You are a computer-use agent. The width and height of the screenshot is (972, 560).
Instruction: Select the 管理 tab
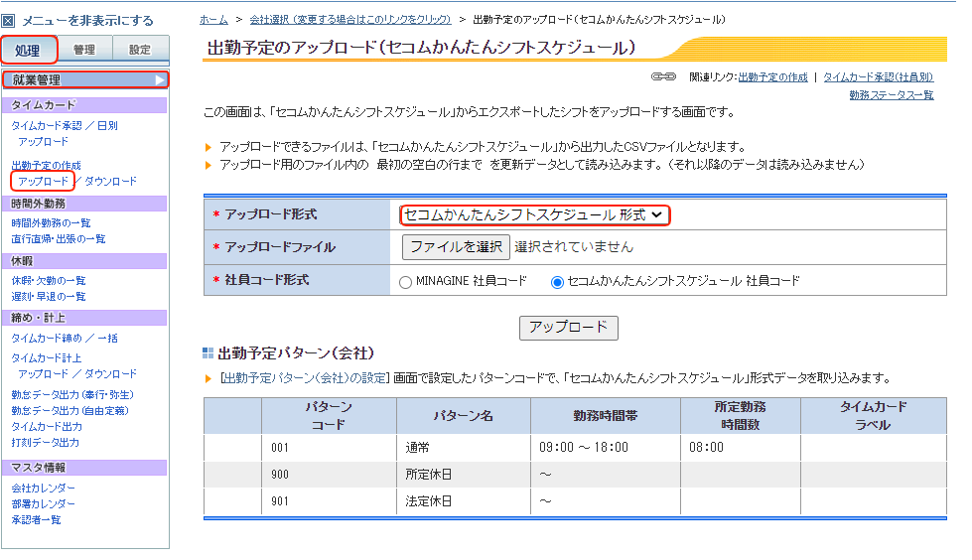pos(84,50)
